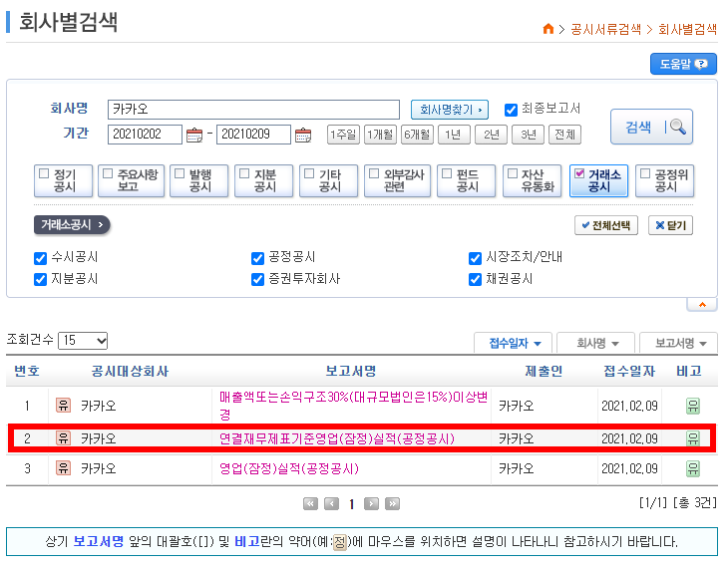Click the 회사명찾기 button

click(450, 110)
